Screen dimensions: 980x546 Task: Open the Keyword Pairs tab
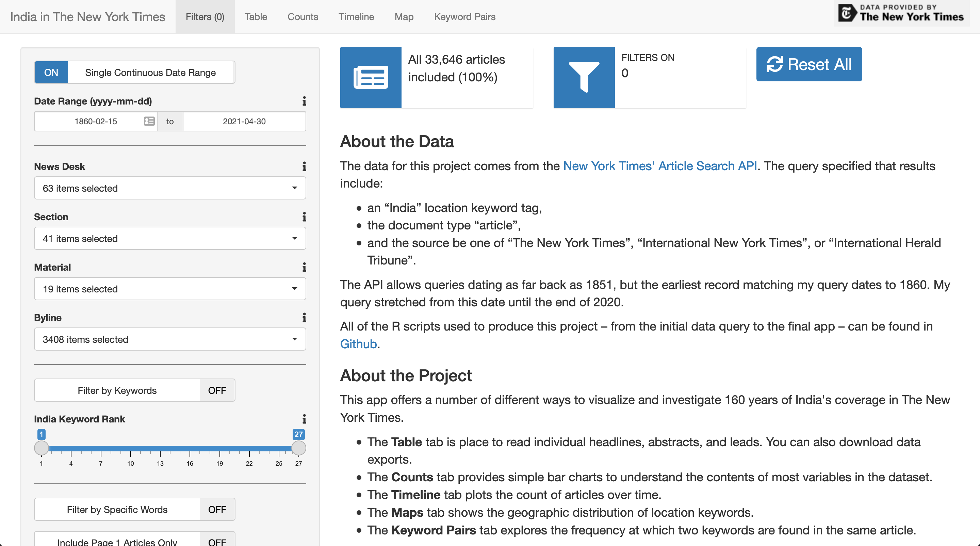click(465, 17)
